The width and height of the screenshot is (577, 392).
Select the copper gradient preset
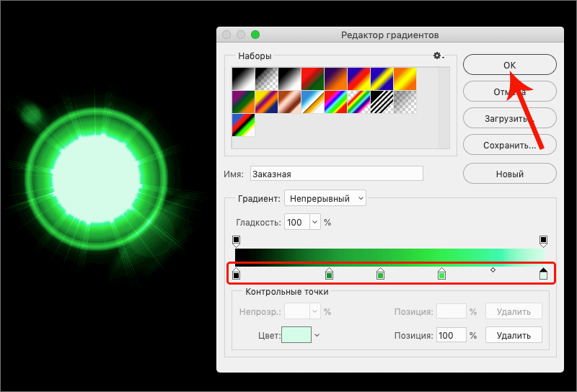tap(290, 102)
